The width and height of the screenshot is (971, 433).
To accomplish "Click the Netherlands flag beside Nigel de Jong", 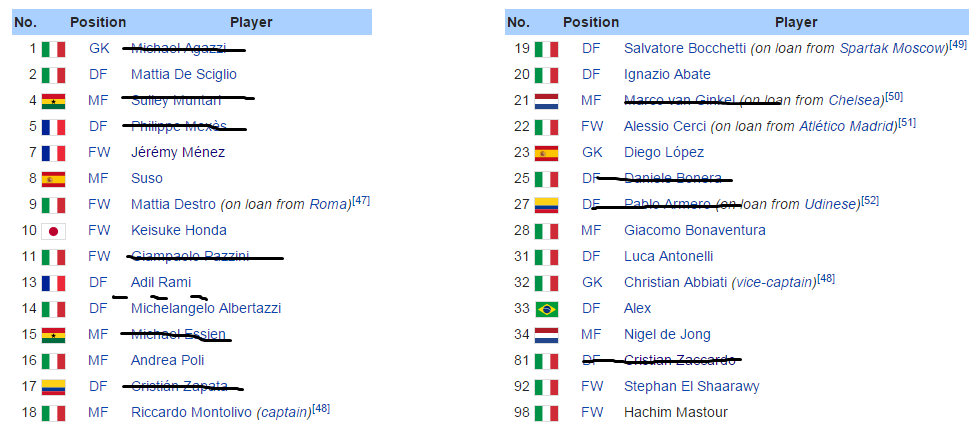I will (x=546, y=335).
